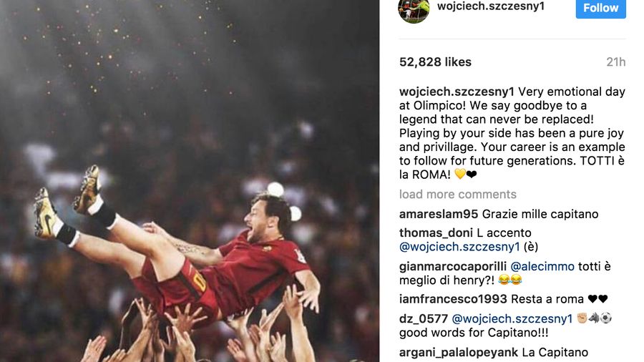Image resolution: width=644 pixels, height=362 pixels.
Task: Click the soccer ball emoji in dz_0577's comment
Action: 606,318
